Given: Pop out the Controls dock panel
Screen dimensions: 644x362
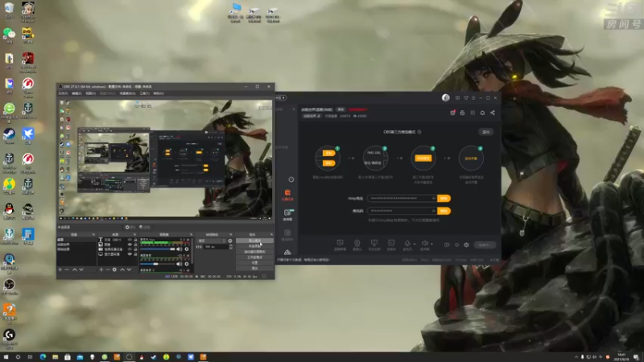Looking at the screenshot, I should [271, 234].
